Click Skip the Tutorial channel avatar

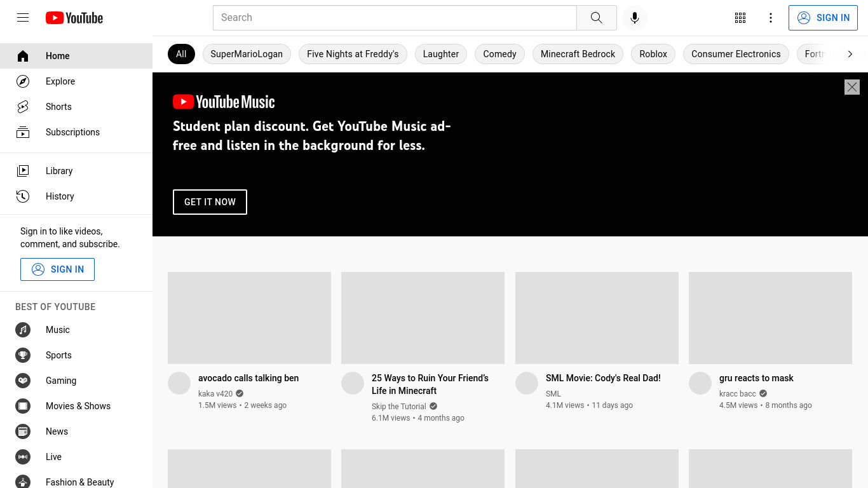(x=353, y=383)
